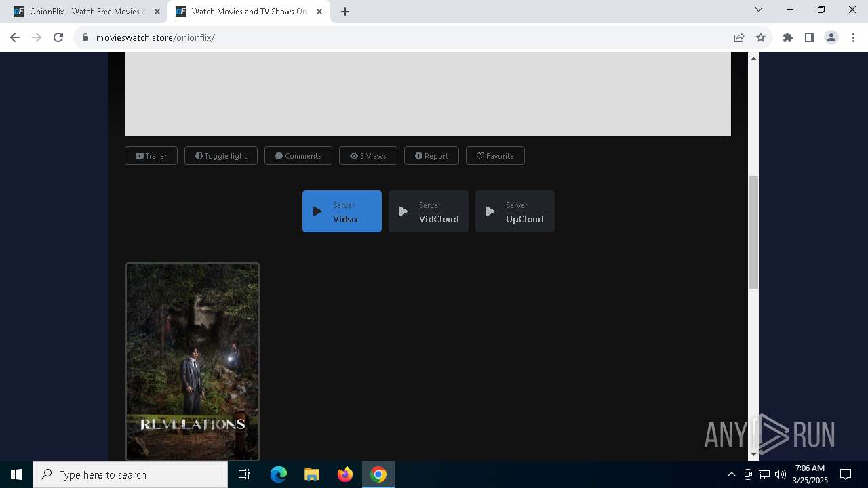Open the Windows Start menu
The width and height of the screenshot is (868, 488).
coord(16,474)
